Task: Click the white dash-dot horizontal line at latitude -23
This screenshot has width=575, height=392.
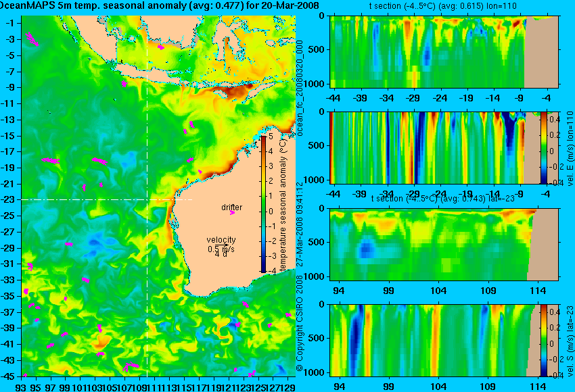Action: coord(107,199)
